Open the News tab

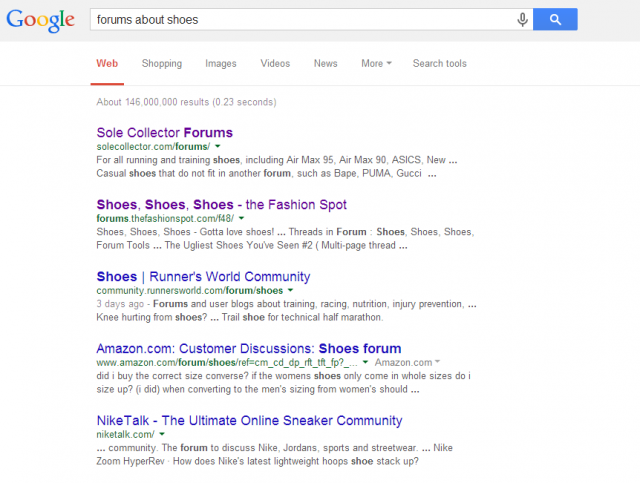tap(325, 63)
